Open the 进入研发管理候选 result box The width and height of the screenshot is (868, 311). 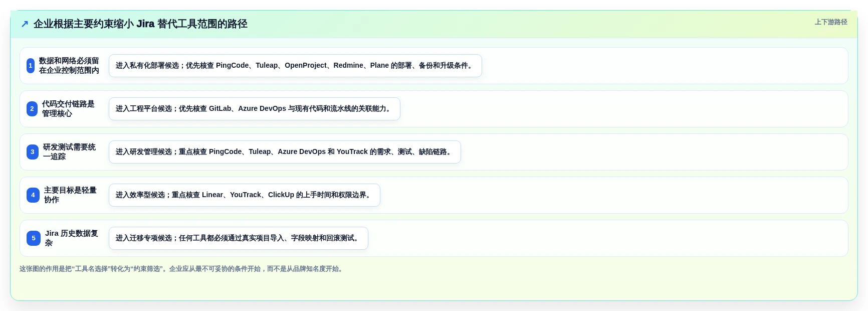point(285,152)
